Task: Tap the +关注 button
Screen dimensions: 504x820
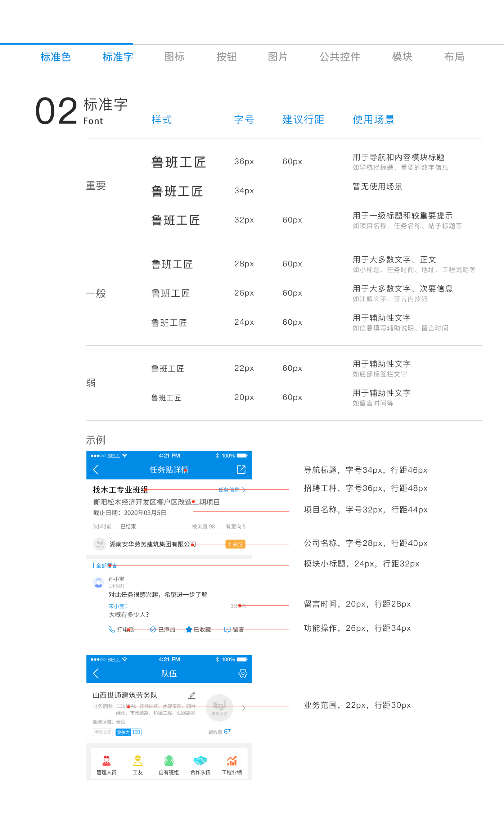Action: [235, 544]
